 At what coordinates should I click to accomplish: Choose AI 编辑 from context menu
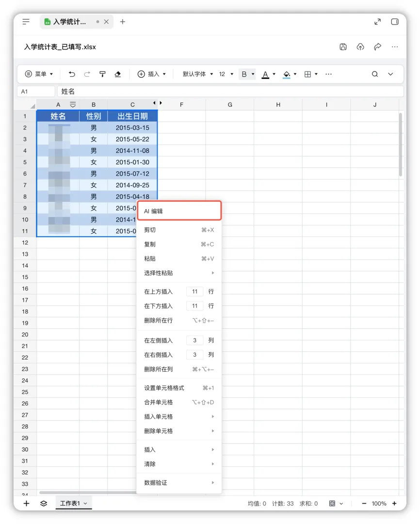point(179,211)
